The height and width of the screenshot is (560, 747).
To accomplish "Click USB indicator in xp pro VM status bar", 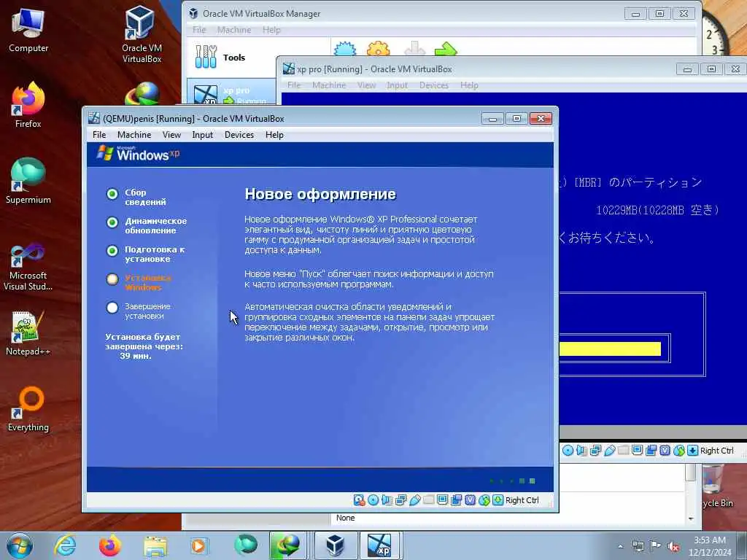I will 609,451.
